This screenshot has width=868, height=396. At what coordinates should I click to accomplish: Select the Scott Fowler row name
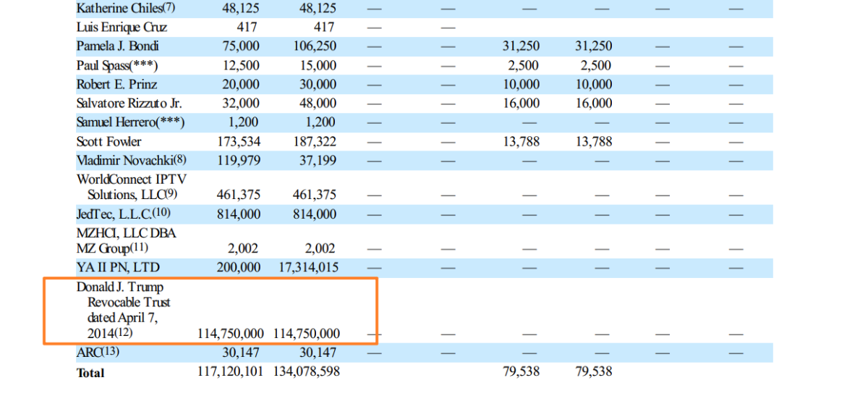click(109, 141)
